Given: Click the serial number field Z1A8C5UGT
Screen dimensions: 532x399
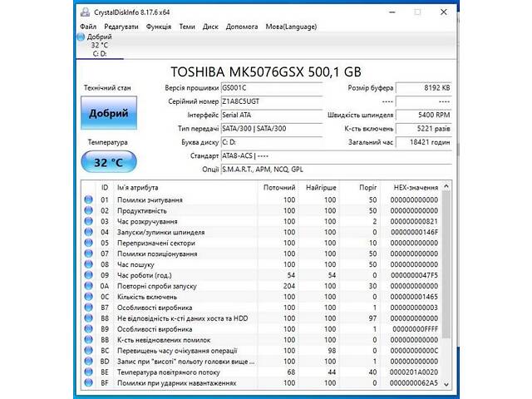Looking at the screenshot, I should tap(272, 101).
